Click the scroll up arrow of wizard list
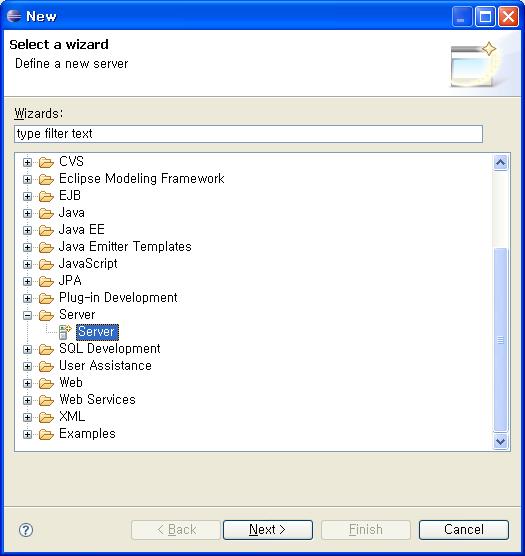 tap(500, 163)
